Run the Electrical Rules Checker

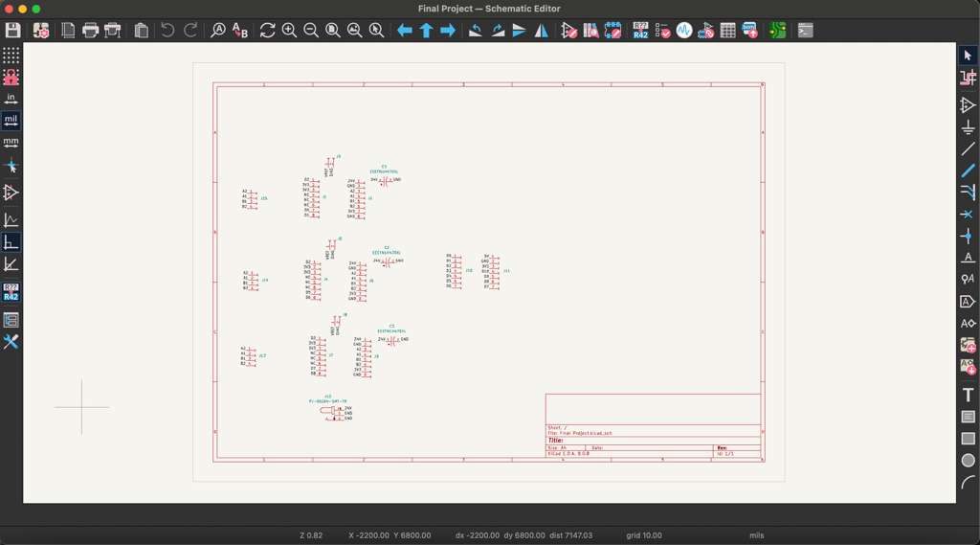[662, 30]
